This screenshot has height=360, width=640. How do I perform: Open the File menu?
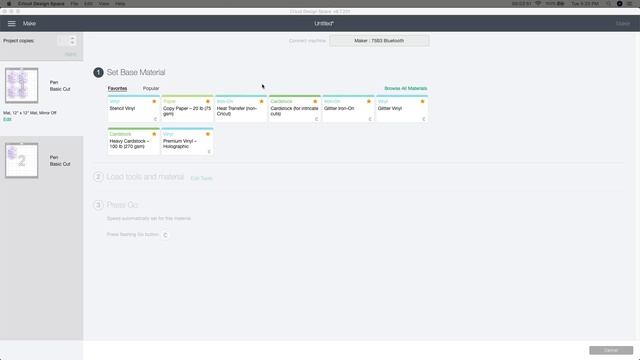(x=74, y=4)
